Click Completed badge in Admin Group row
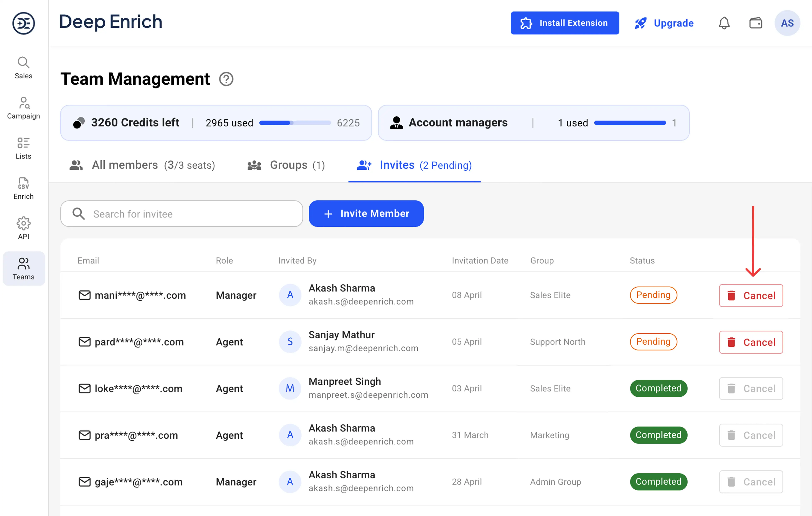This screenshot has height=516, width=812. pos(659,482)
